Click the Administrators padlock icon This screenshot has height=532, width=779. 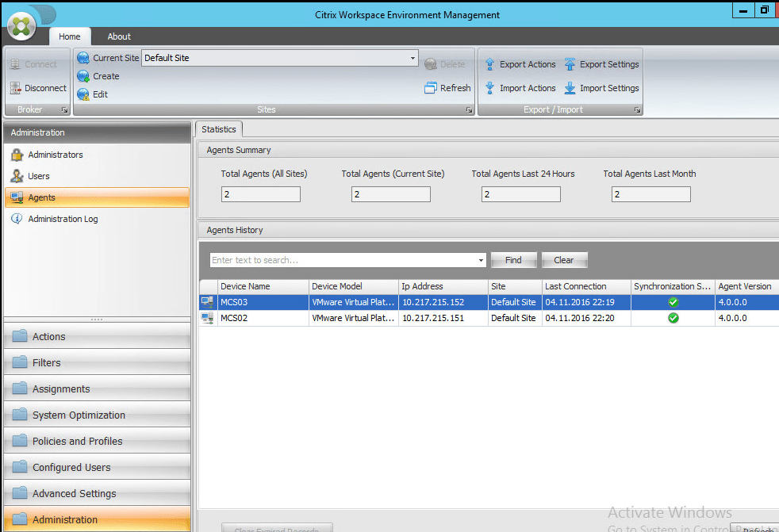pos(17,155)
